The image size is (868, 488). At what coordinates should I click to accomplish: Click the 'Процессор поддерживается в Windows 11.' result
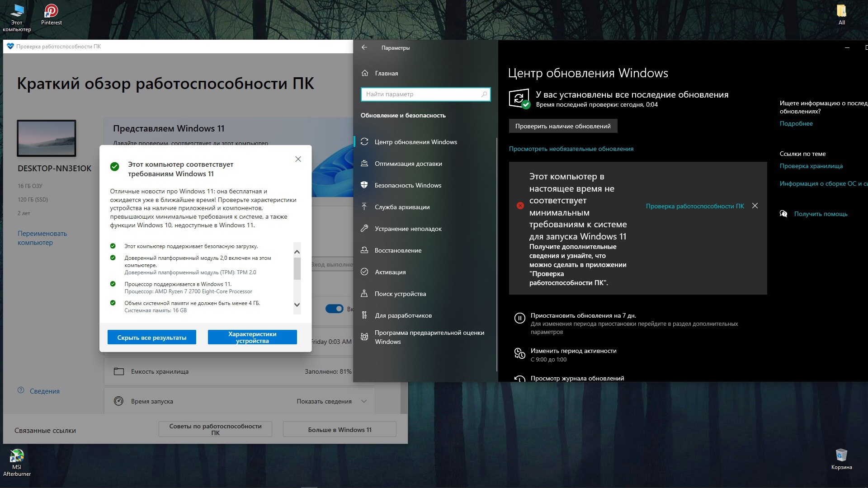click(x=178, y=284)
